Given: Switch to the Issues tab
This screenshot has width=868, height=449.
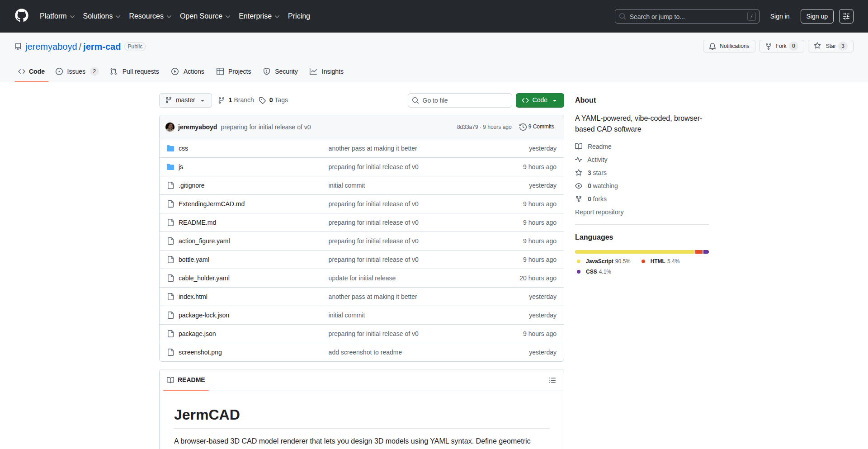Looking at the screenshot, I should [x=76, y=71].
